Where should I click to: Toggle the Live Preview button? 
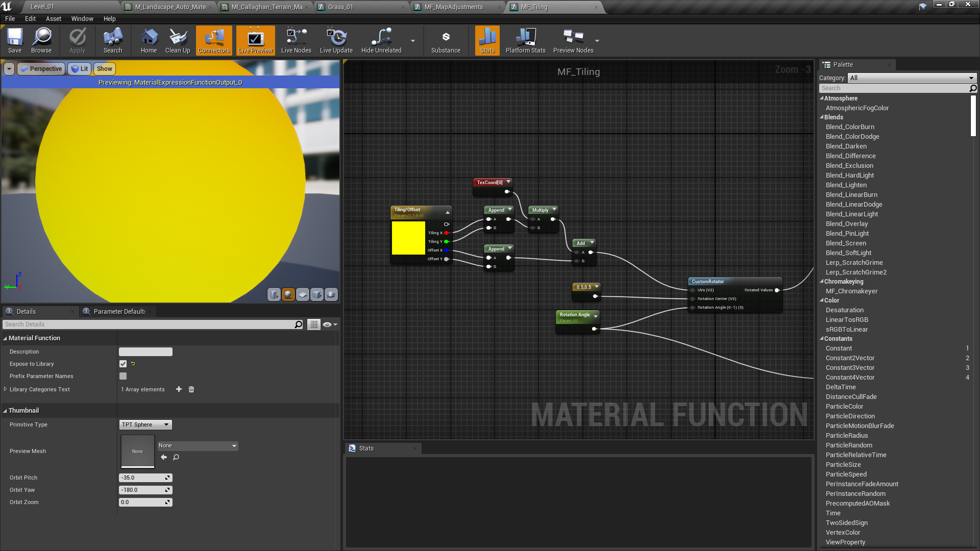coord(255,40)
